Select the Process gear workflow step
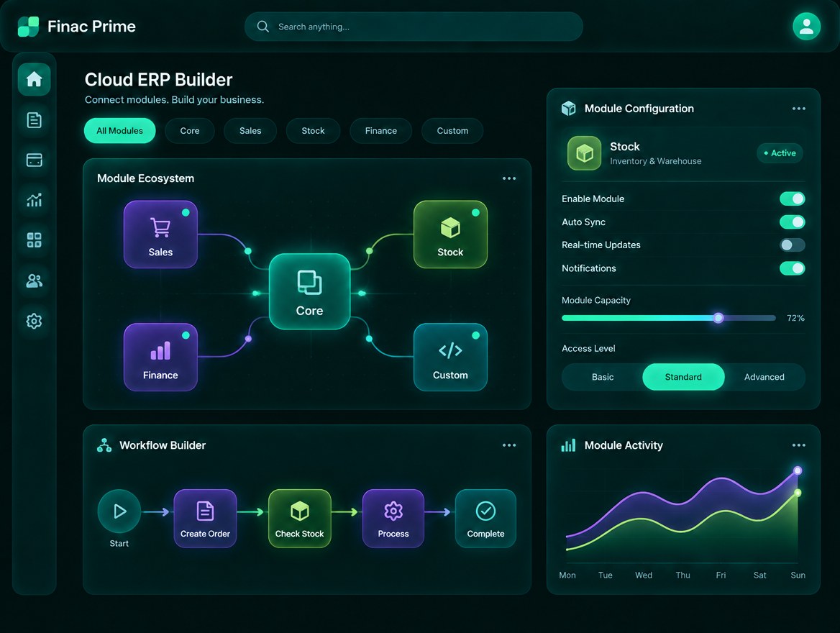The image size is (840, 633). pos(393,519)
